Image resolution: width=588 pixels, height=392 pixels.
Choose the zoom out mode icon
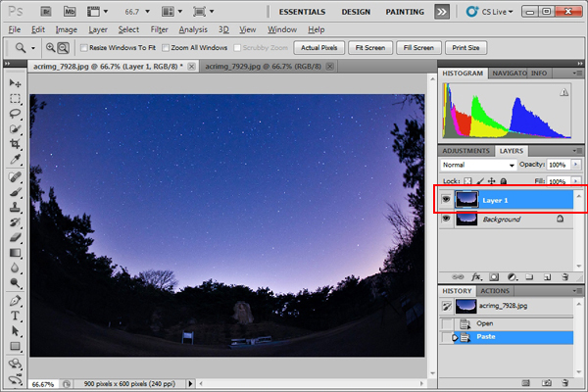coord(64,48)
